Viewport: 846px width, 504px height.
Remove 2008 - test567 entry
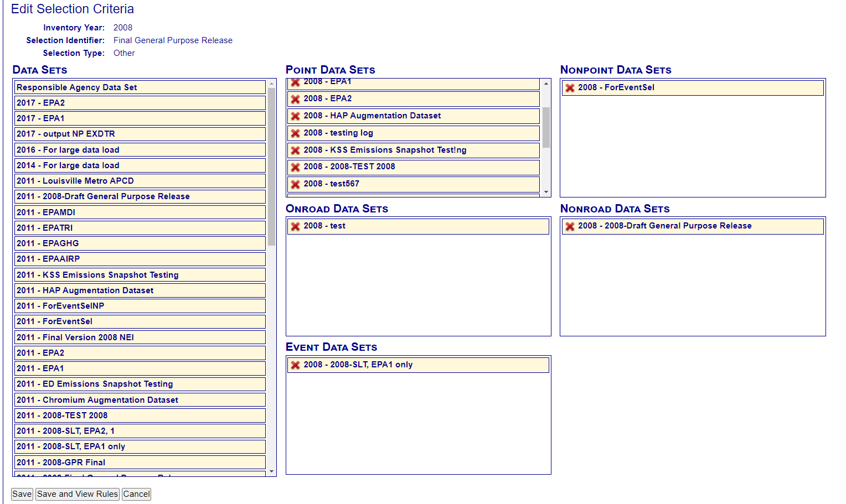(296, 184)
